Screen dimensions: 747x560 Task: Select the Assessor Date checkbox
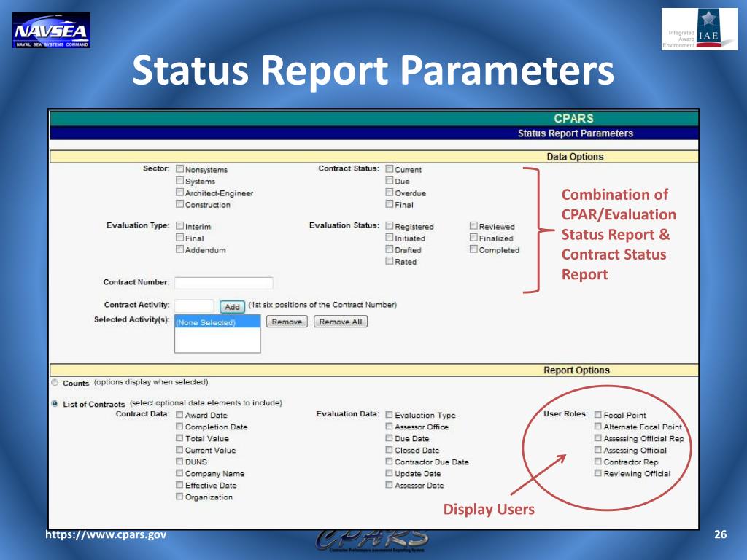tap(390, 485)
